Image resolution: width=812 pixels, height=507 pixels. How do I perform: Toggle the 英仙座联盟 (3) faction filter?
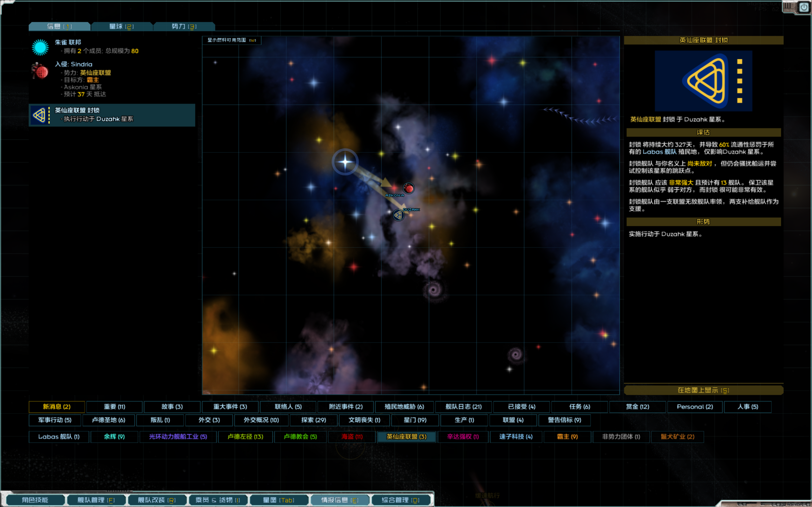point(406,437)
